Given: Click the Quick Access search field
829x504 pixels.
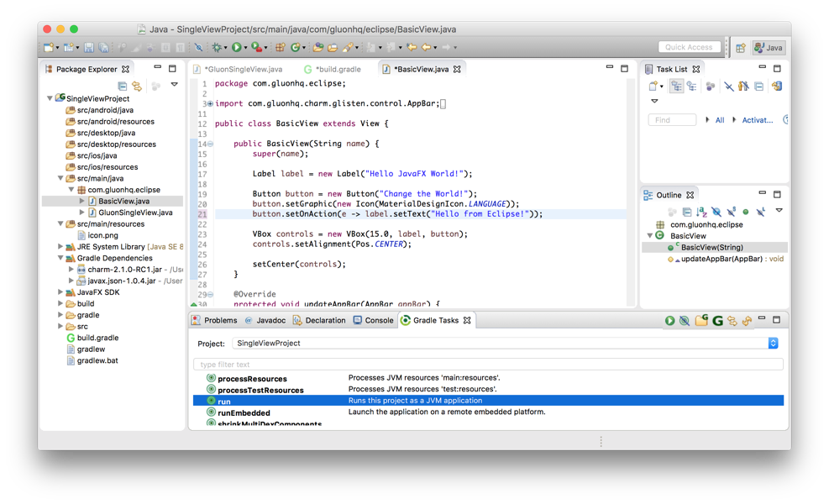Looking at the screenshot, I should 690,47.
